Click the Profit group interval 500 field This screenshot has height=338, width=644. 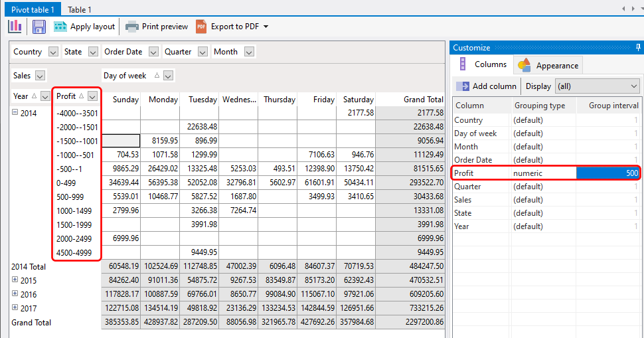(x=608, y=173)
